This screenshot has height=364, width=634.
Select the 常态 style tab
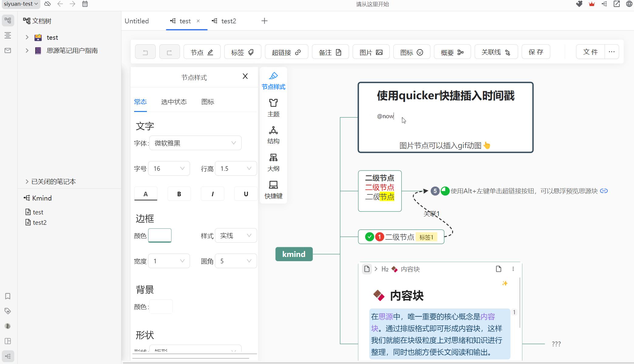[x=141, y=102]
